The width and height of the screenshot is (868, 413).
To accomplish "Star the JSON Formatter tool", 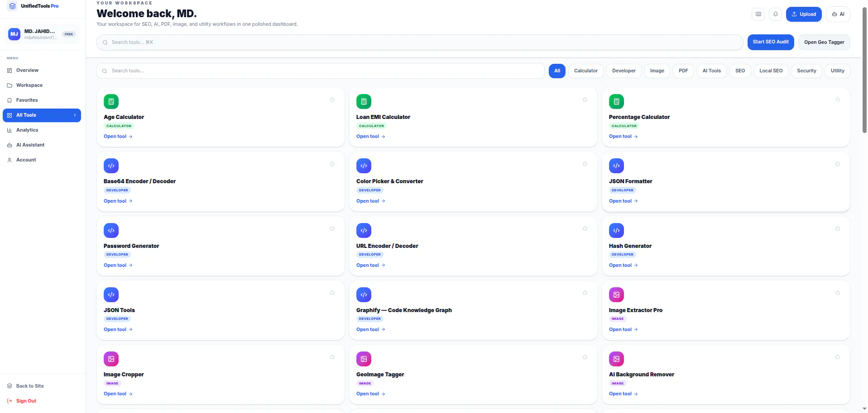I will (x=838, y=164).
